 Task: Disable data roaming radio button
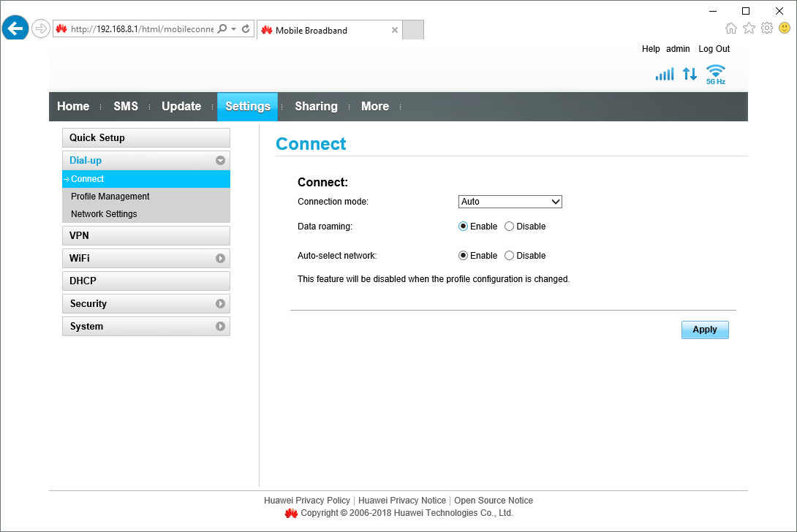510,227
